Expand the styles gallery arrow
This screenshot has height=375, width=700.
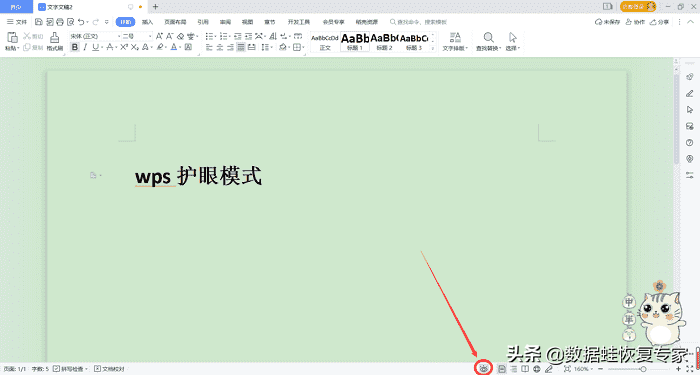click(432, 48)
